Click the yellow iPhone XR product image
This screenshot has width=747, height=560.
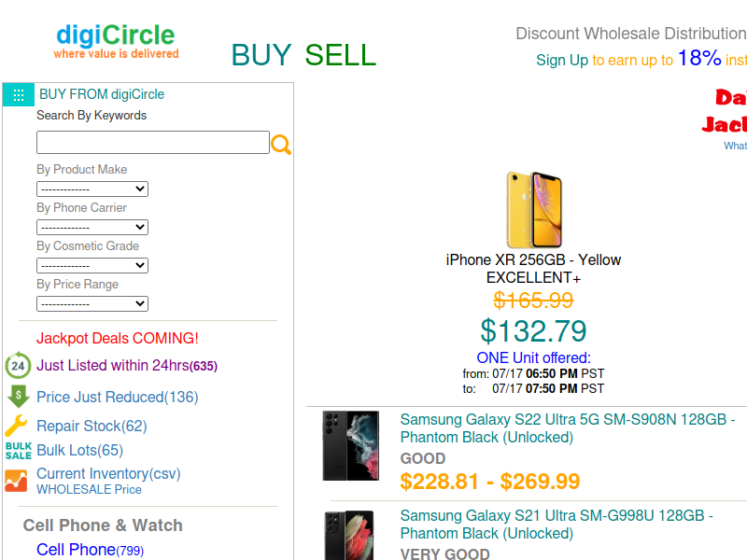(533, 209)
